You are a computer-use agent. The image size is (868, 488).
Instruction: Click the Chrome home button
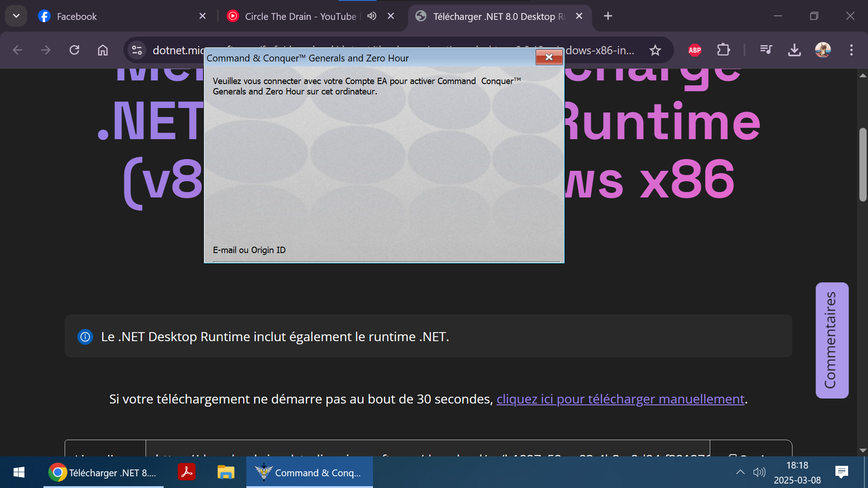click(x=103, y=50)
